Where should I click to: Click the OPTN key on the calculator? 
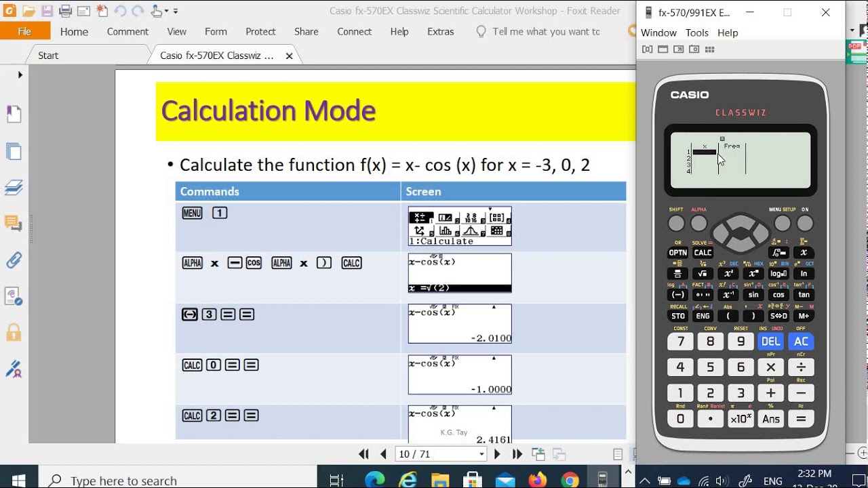677,253
